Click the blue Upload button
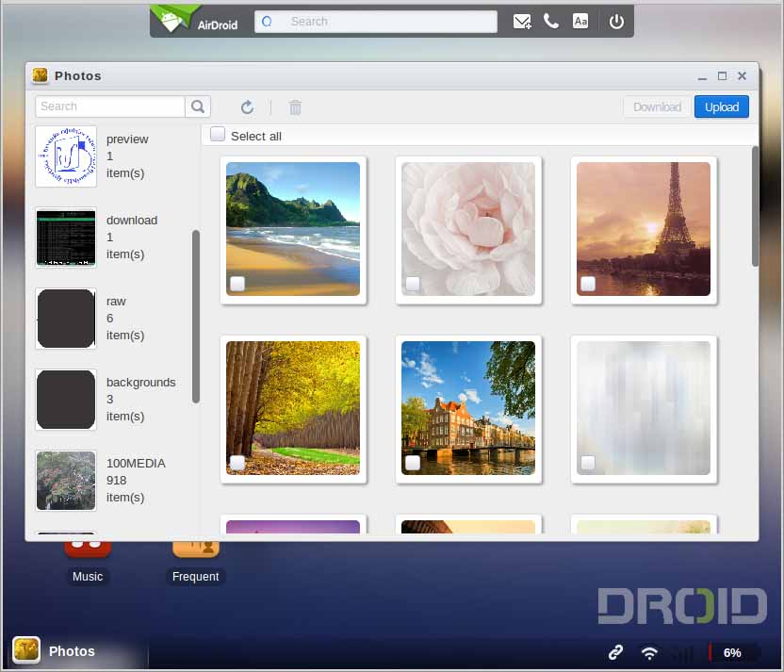Screen dimensions: 784x672 [x=722, y=107]
